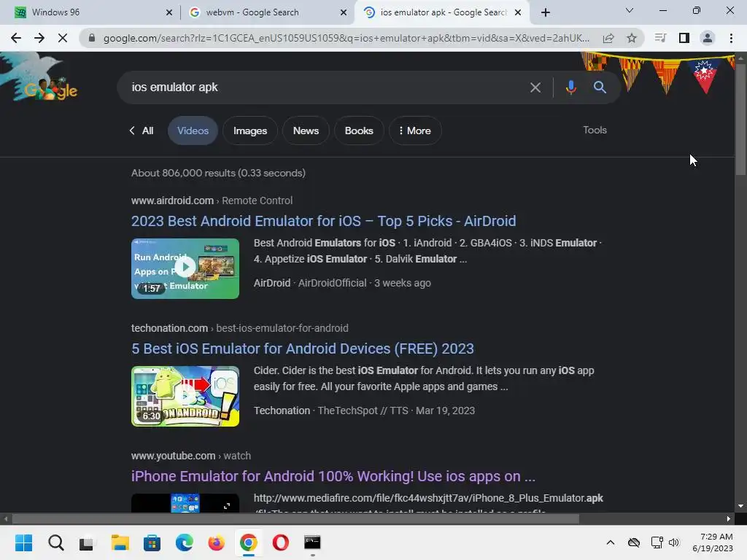Launch Opera from taskbar
Viewport: 747px width, 560px height.
coord(281,542)
